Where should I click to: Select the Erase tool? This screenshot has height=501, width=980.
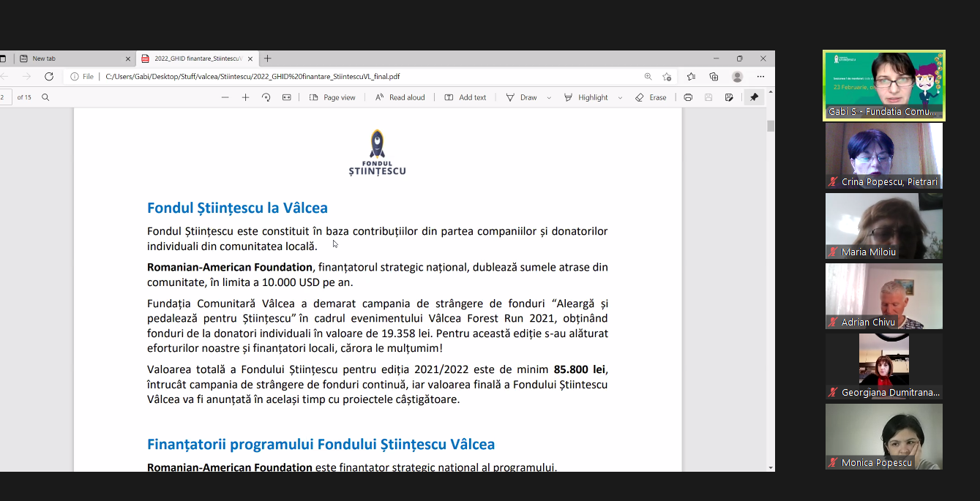[651, 97]
